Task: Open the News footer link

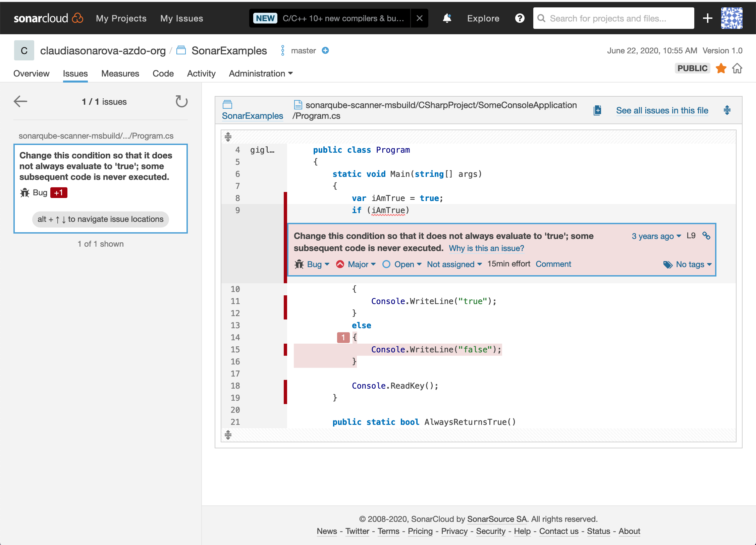Action: (x=327, y=531)
